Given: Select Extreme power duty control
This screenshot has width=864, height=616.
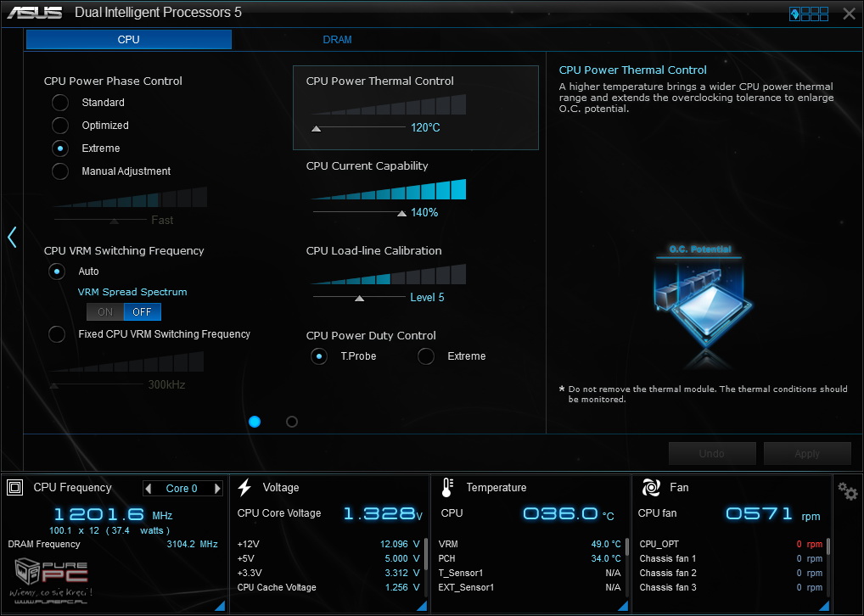Looking at the screenshot, I should tap(426, 356).
